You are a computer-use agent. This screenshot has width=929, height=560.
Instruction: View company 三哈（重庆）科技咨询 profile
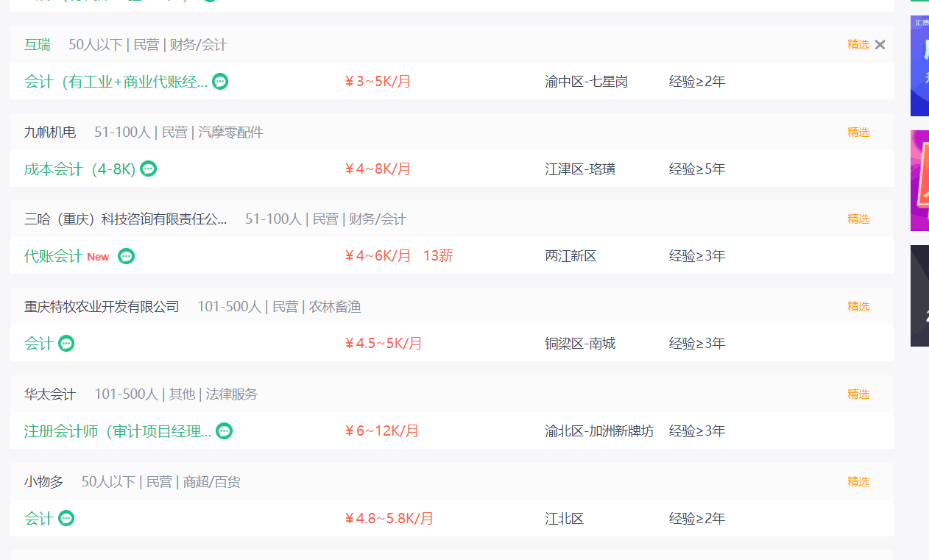[126, 219]
